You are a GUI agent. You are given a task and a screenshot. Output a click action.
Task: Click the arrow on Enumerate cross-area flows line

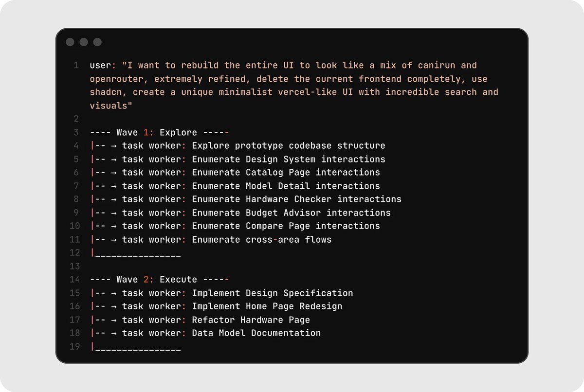(x=114, y=239)
